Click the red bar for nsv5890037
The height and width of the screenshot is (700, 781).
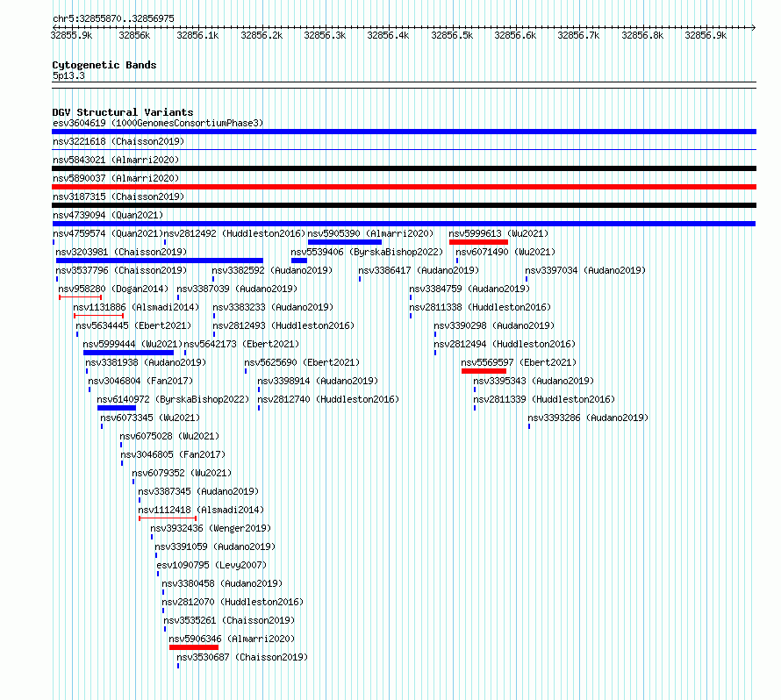click(404, 187)
